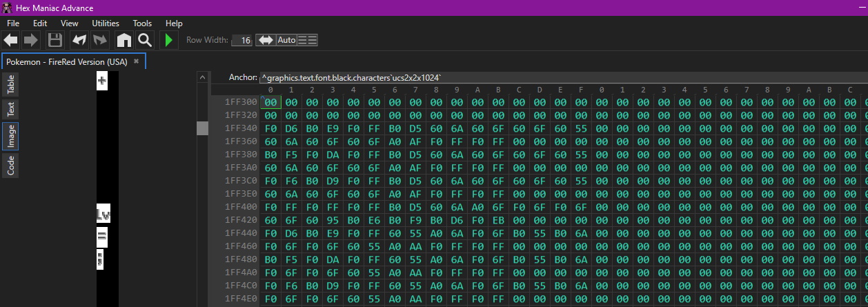Screen dimensions: 868x307
Task: Switch to the Table side tab
Action: 10,85
